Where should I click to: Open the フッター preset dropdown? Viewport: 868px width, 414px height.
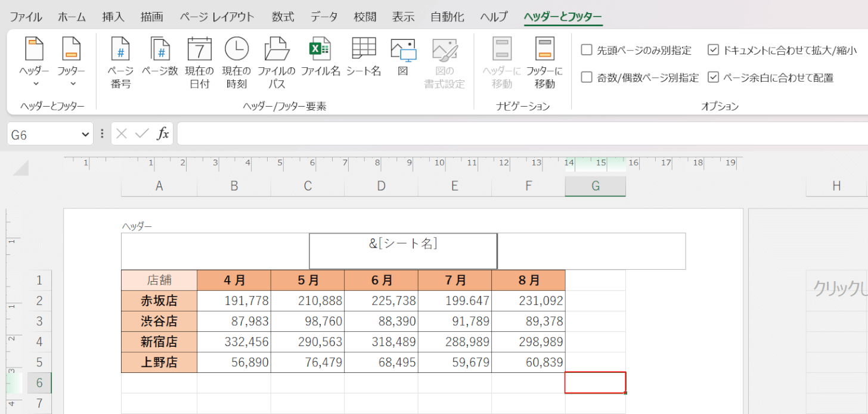point(71,63)
